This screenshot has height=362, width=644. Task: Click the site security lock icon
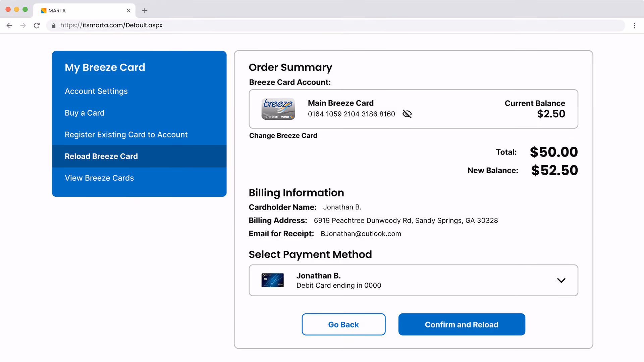coord(53,25)
